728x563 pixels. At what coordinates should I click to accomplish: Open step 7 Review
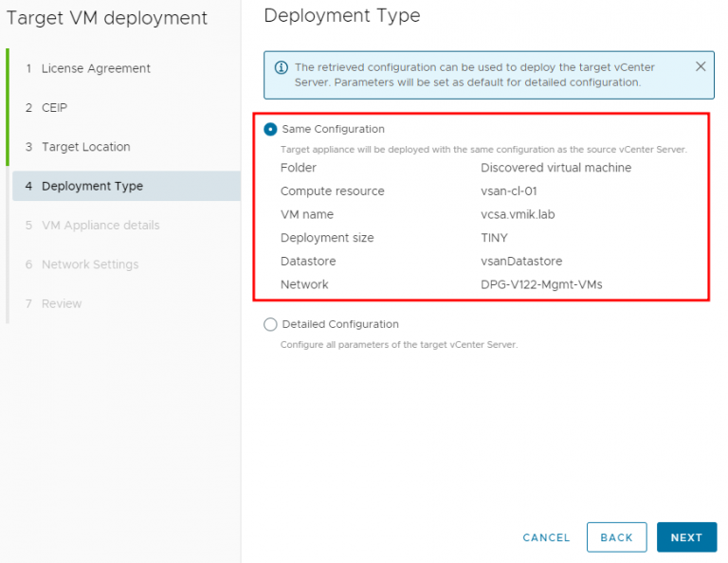pyautogui.click(x=54, y=304)
